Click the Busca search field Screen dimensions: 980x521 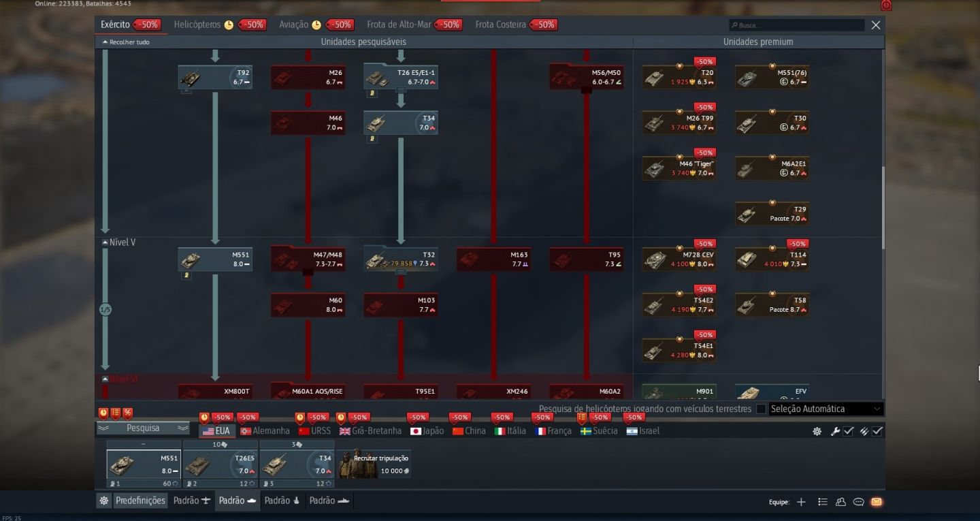coord(797,25)
